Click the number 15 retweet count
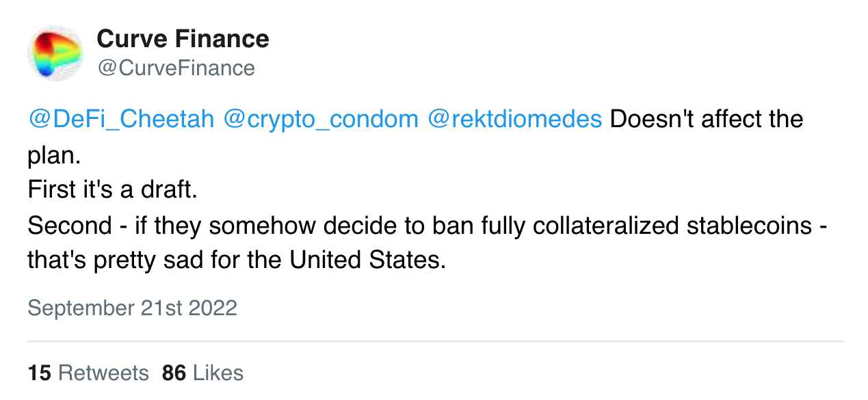Viewport: 868px width, 400px height. point(40,373)
